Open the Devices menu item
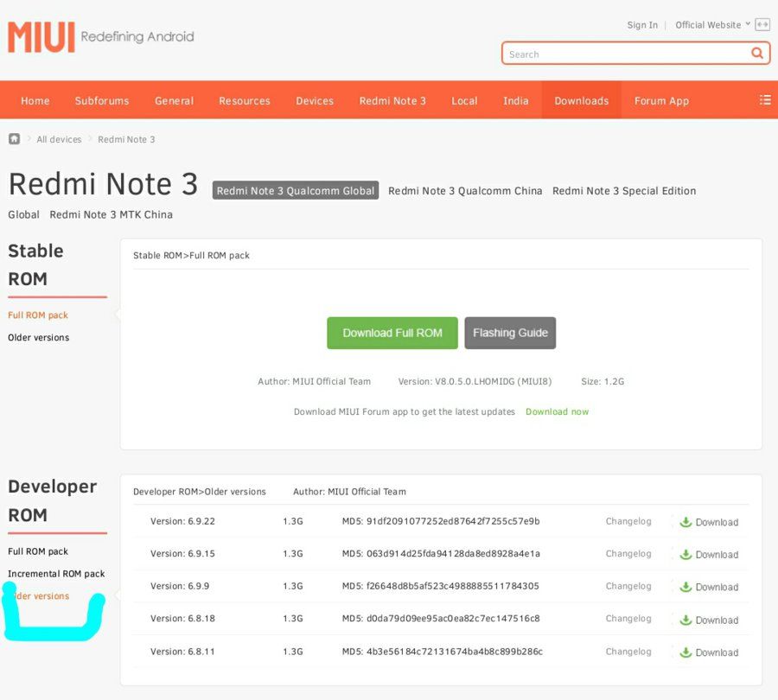 [315, 101]
